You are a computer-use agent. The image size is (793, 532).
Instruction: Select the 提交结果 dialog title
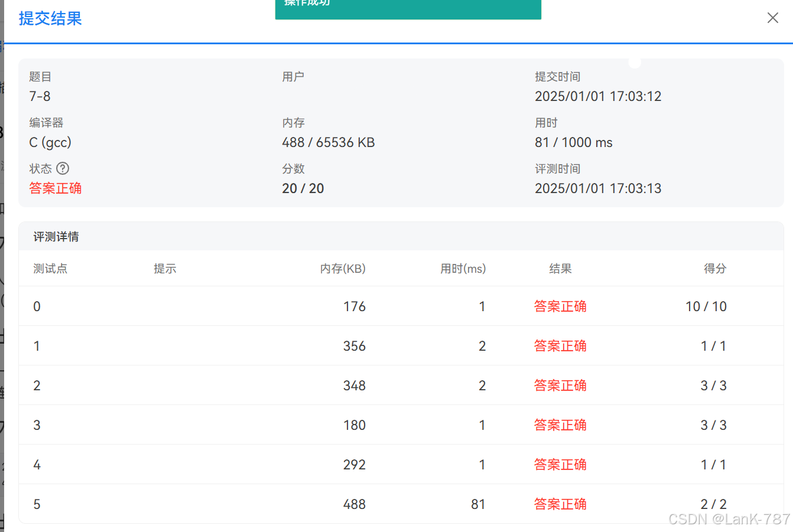[50, 18]
